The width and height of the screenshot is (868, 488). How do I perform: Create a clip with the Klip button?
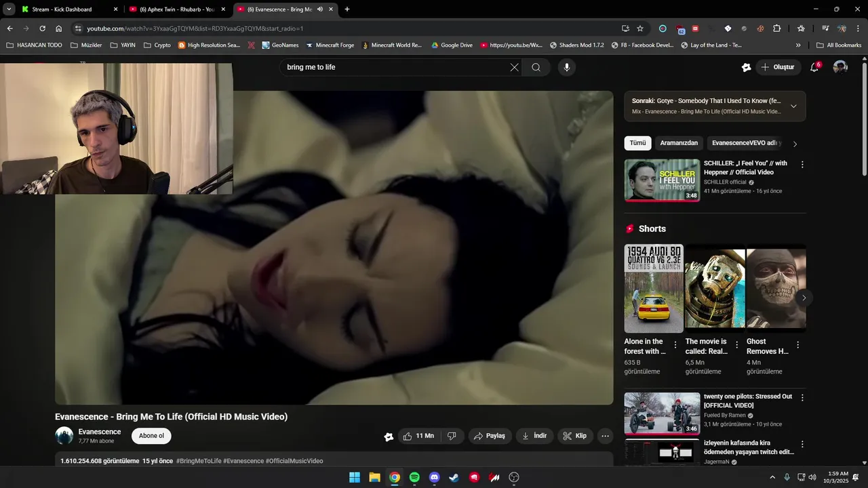575,436
